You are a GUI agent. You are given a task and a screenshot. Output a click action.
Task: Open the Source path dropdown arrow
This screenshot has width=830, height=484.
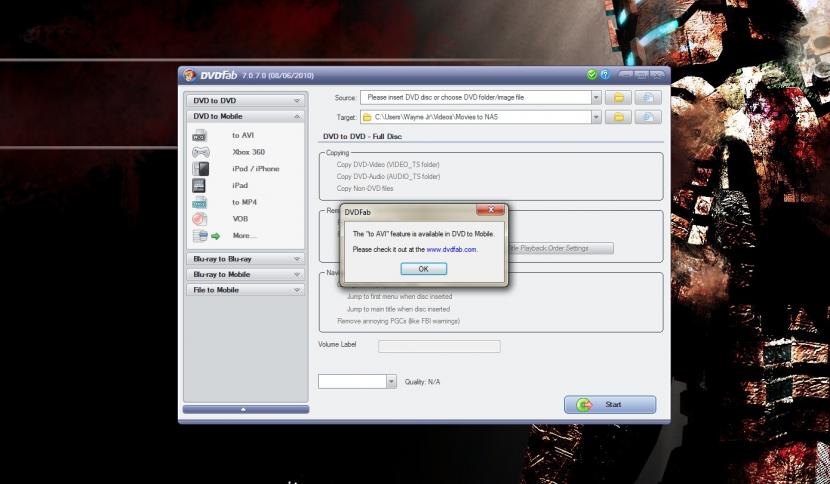click(596, 97)
